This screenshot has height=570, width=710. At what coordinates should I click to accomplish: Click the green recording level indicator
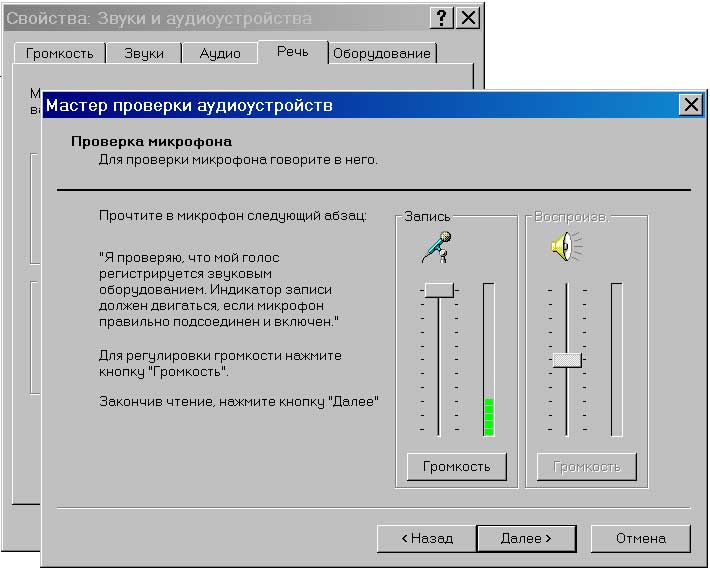489,416
